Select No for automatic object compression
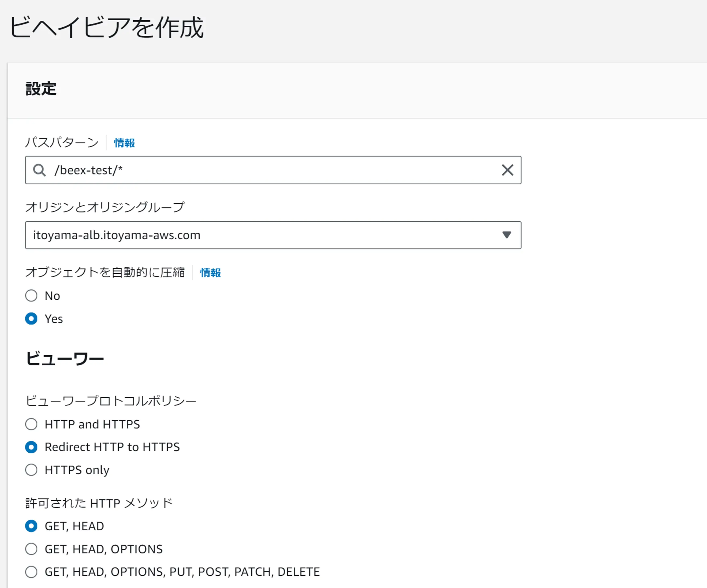Viewport: 707px width, 588px height. 31,296
